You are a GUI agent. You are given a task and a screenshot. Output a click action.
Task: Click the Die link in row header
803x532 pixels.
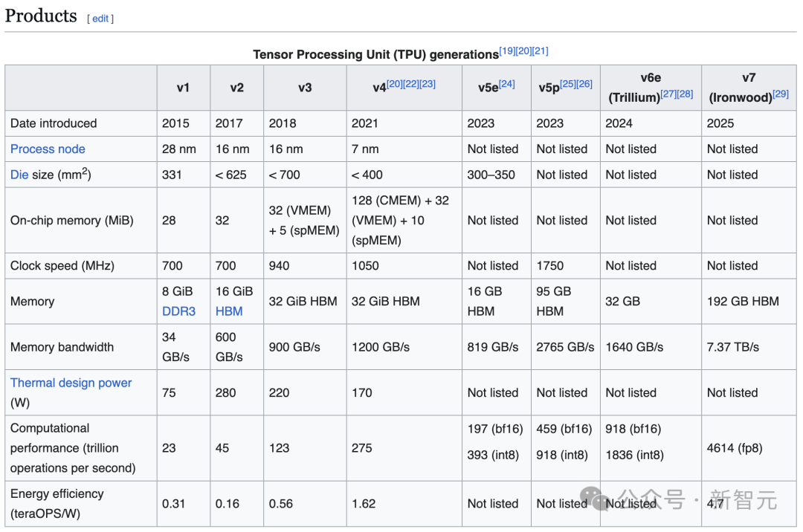point(19,175)
